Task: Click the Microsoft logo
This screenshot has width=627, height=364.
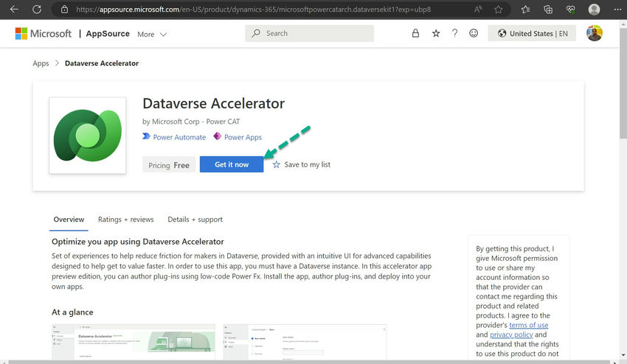Action: pyautogui.click(x=44, y=34)
